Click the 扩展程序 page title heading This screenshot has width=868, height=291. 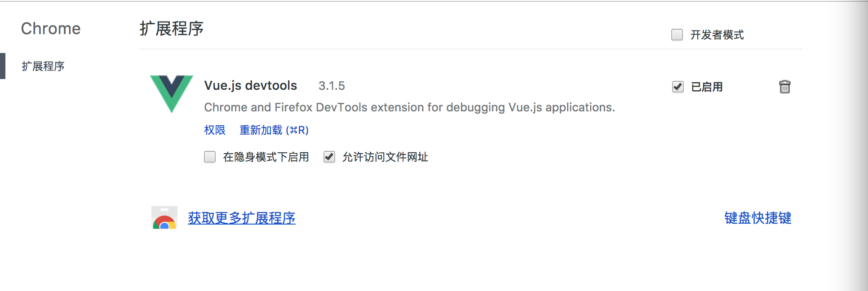coord(172,29)
